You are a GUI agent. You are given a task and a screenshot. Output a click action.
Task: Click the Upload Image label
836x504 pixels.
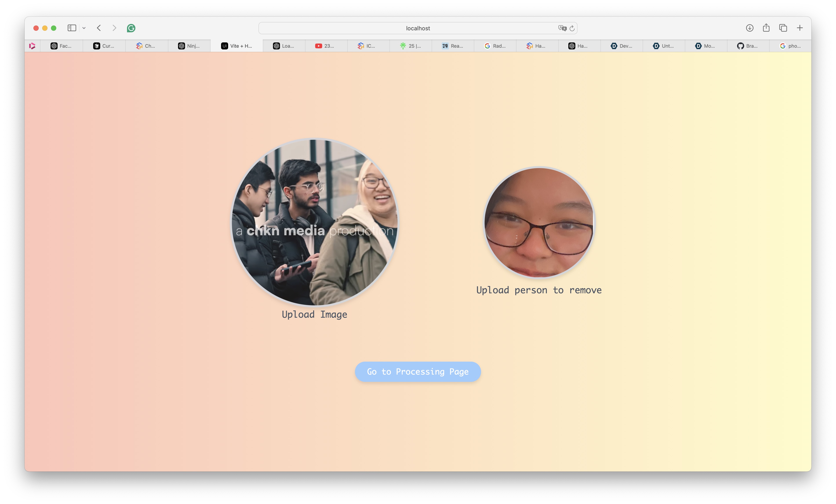tap(314, 314)
